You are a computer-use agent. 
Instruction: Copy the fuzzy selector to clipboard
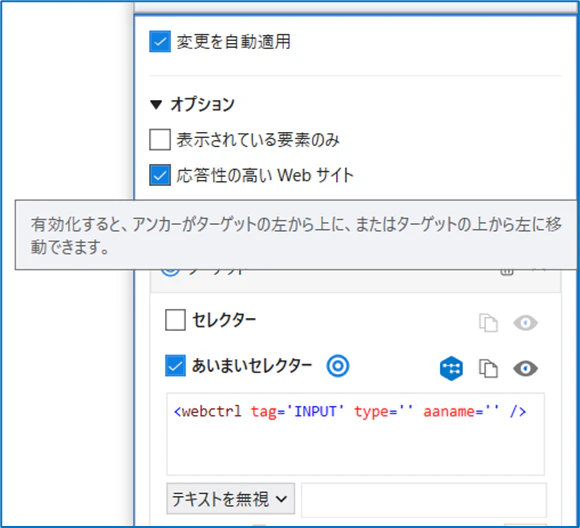point(488,369)
